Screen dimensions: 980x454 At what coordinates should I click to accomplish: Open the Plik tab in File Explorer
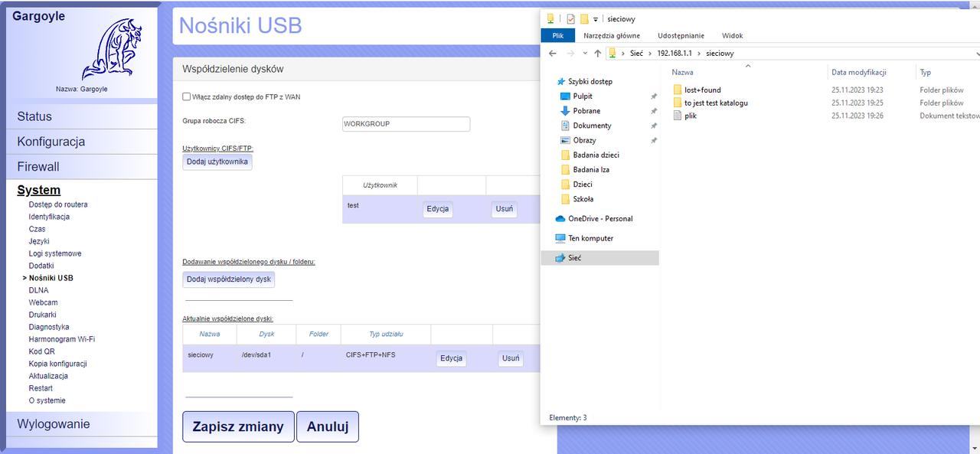[557, 35]
